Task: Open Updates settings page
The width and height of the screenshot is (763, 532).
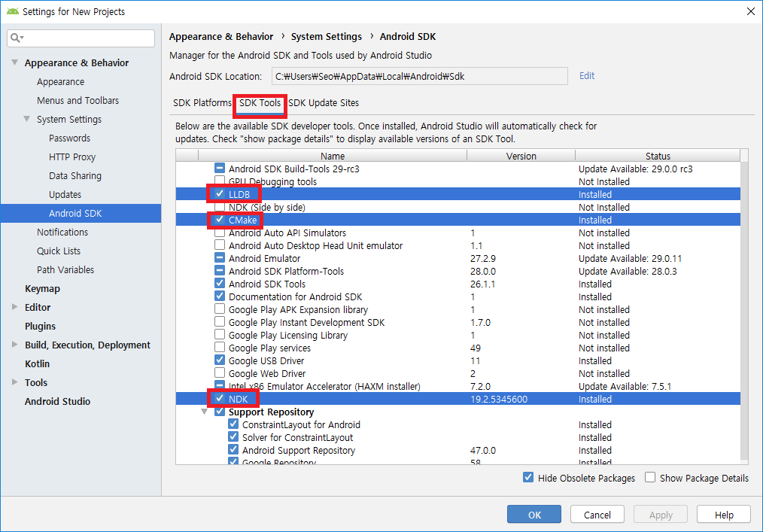Action: click(x=65, y=194)
